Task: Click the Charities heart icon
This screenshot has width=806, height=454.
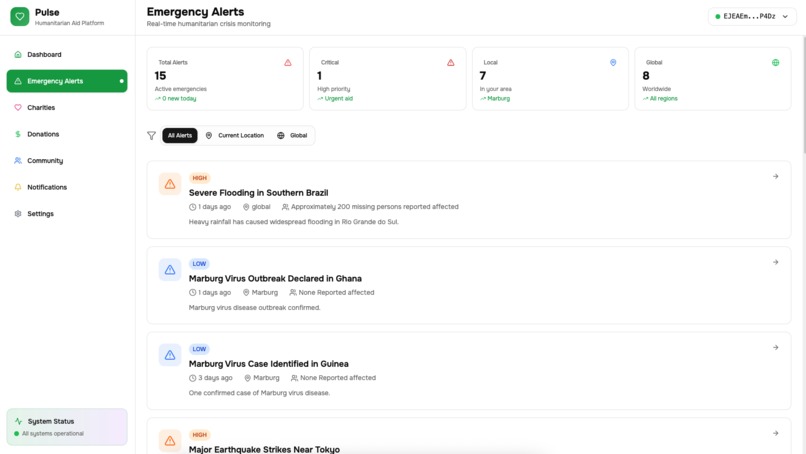Action: click(x=18, y=107)
